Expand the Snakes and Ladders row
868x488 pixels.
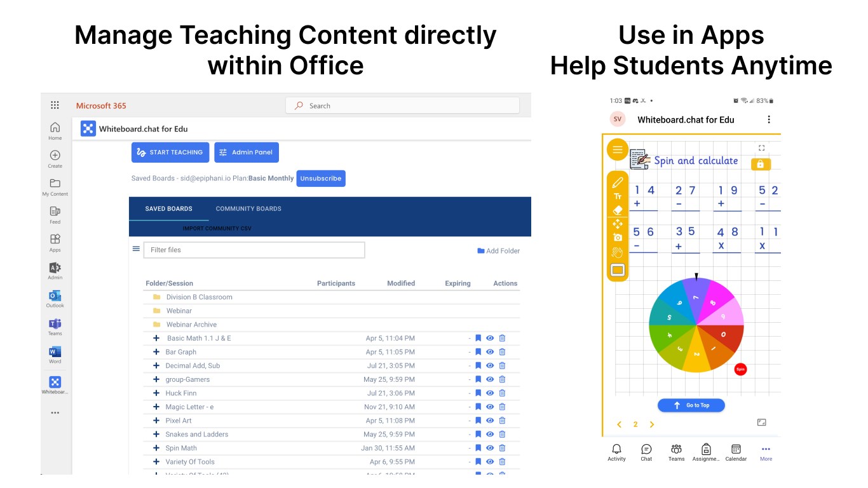coord(156,435)
